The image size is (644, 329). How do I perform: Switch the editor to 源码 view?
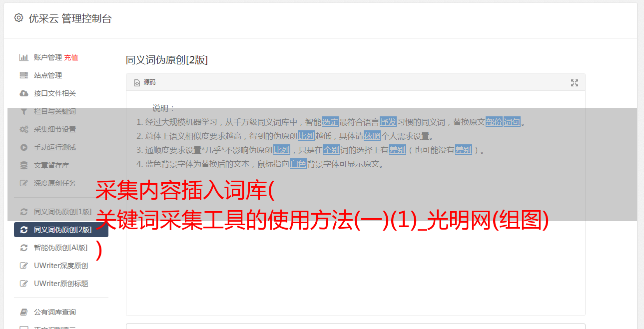(x=145, y=82)
